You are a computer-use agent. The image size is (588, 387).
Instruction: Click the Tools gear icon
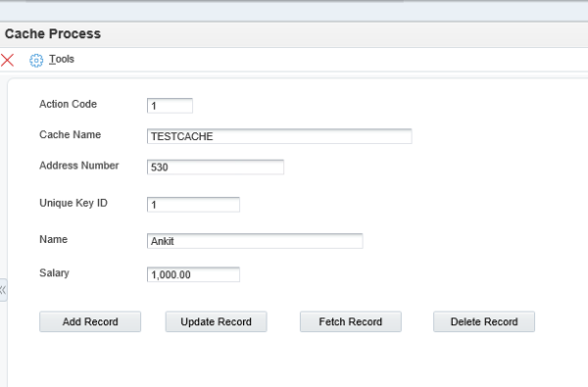[x=36, y=61]
